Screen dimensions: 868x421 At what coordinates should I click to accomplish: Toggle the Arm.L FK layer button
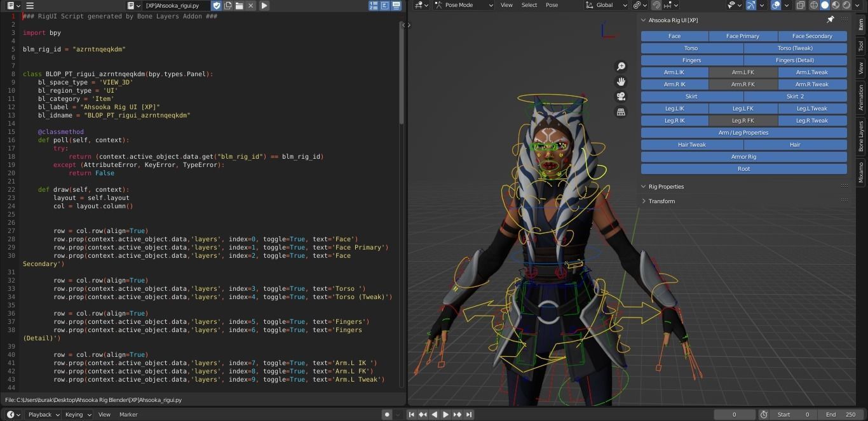click(x=743, y=72)
